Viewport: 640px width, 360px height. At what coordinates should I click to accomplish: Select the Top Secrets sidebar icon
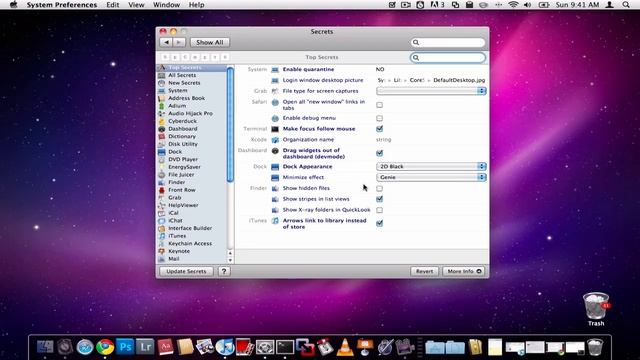click(162, 68)
